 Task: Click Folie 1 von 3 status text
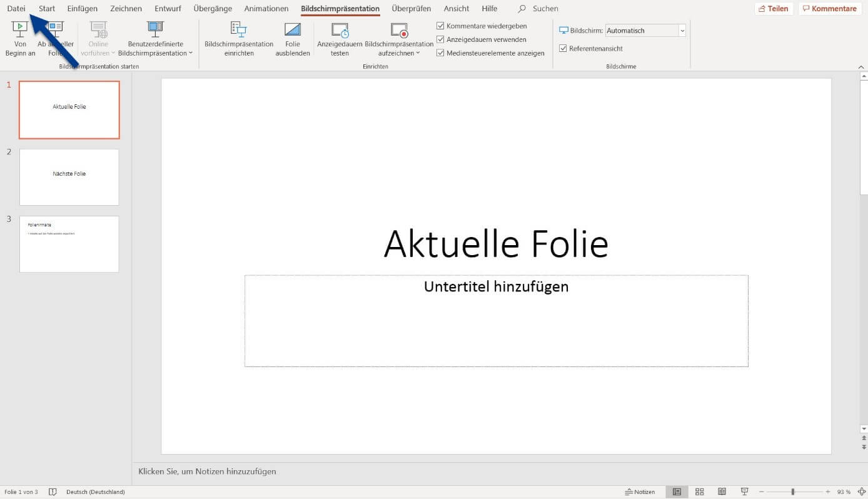pyautogui.click(x=21, y=492)
